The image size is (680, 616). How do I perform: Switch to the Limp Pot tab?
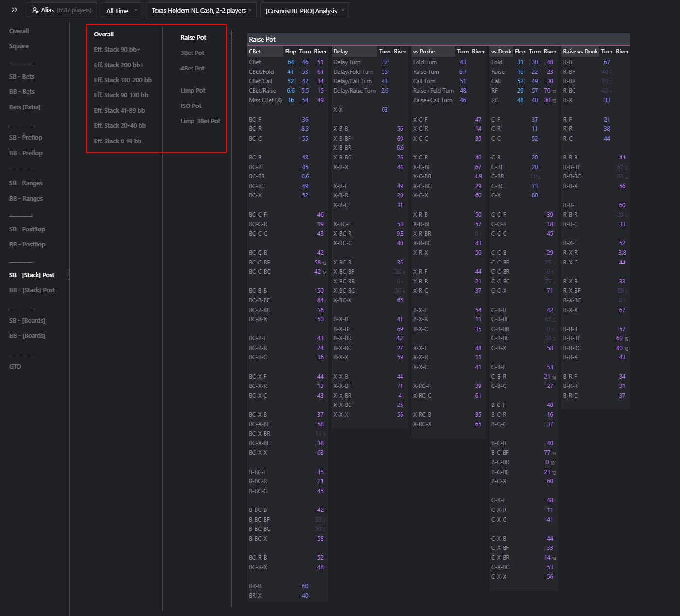coord(193,91)
